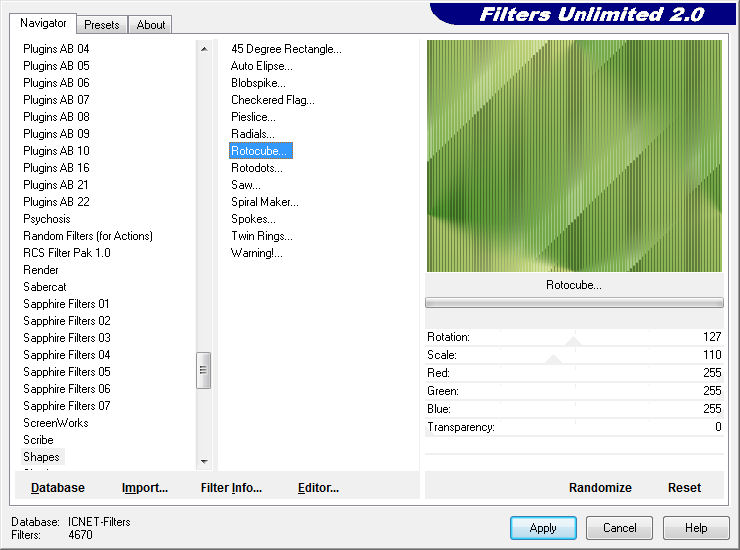Select Plugins AB 08 category

pyautogui.click(x=56, y=117)
